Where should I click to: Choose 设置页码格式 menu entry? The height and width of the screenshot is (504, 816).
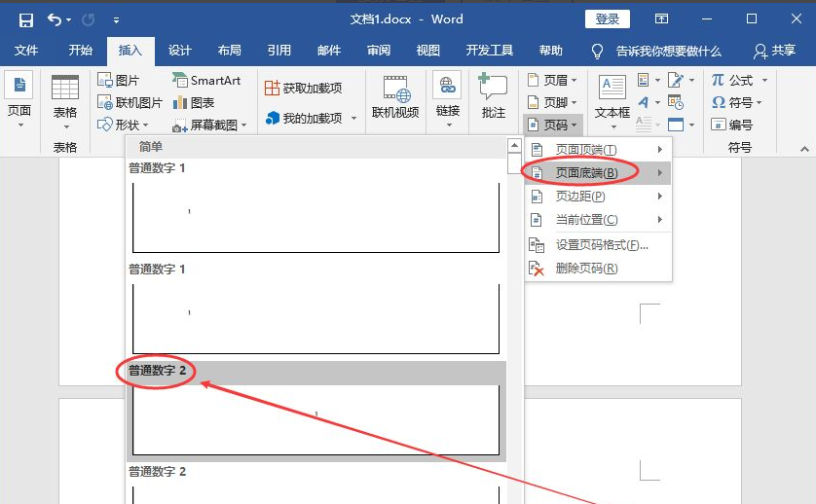[x=601, y=245]
